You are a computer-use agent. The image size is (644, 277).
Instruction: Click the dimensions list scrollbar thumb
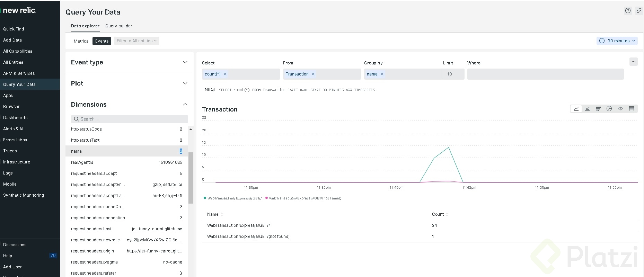coord(191,178)
